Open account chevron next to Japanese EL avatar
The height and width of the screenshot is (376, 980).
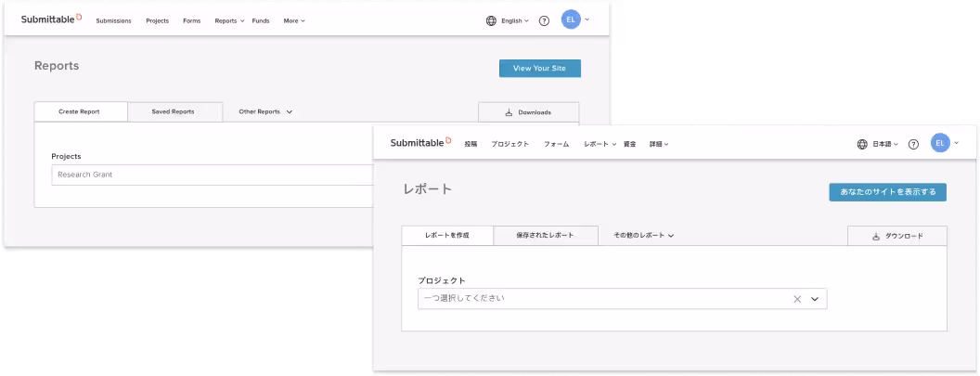point(956,143)
